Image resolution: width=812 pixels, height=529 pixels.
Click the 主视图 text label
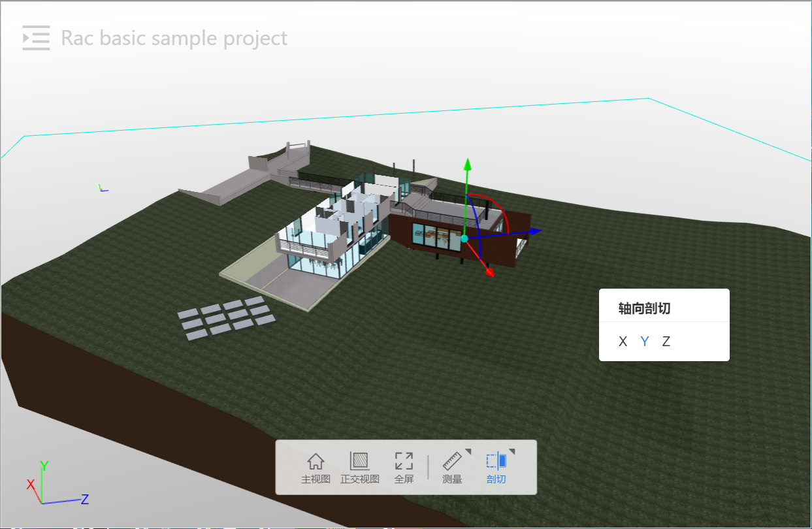316,479
